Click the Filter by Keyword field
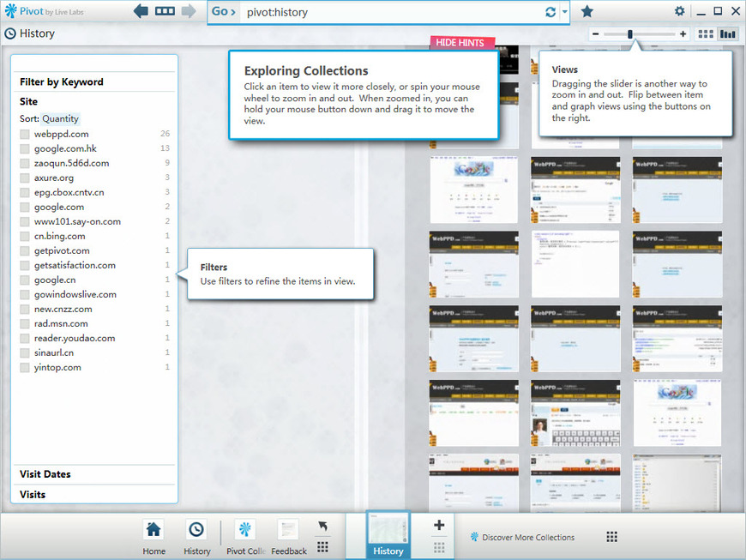Viewport: 746px width, 560px height. (94, 81)
